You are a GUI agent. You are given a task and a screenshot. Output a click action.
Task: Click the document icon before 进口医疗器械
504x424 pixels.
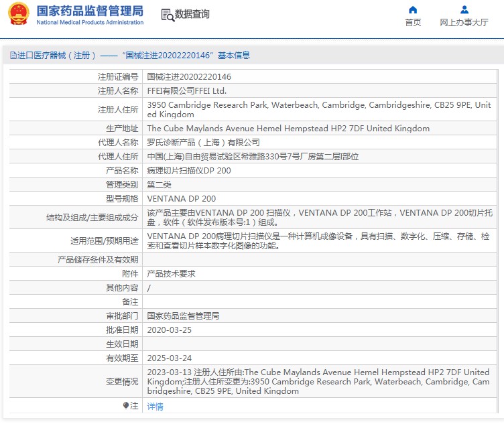pos(13,55)
